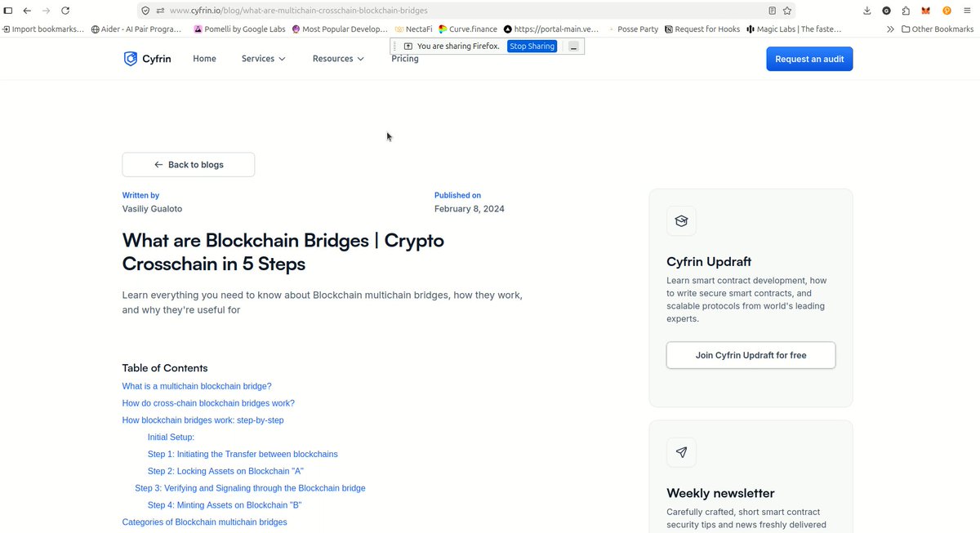Click Join Cyfrin Updraft for free
The image size is (980, 533).
[x=751, y=355]
